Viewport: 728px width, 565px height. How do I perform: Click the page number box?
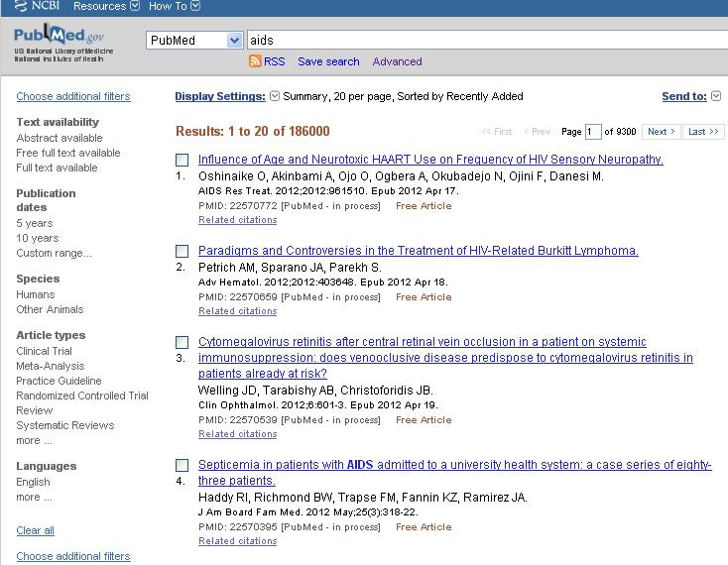[593, 132]
